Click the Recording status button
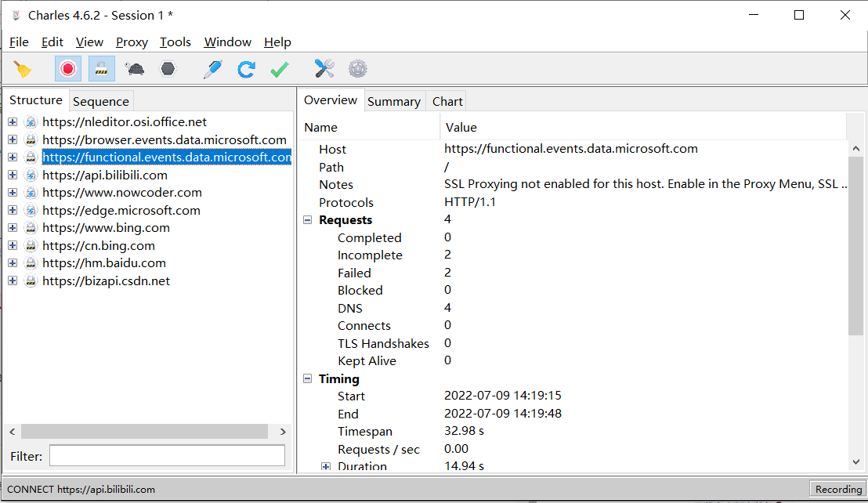Image resolution: width=868 pixels, height=503 pixels. pyautogui.click(x=838, y=489)
